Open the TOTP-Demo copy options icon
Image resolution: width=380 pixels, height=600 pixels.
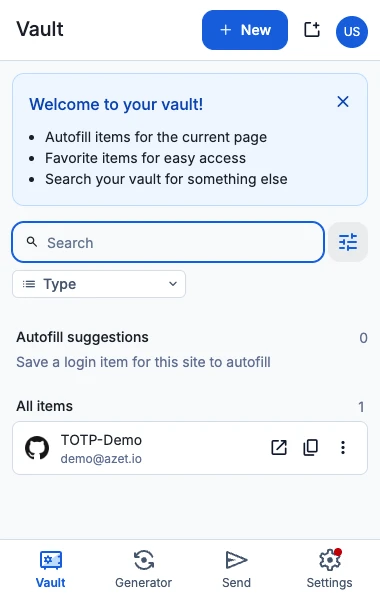pos(310,447)
